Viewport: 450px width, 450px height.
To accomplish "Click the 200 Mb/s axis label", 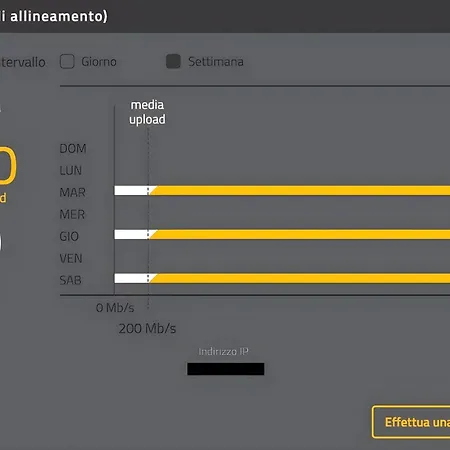I will [147, 329].
